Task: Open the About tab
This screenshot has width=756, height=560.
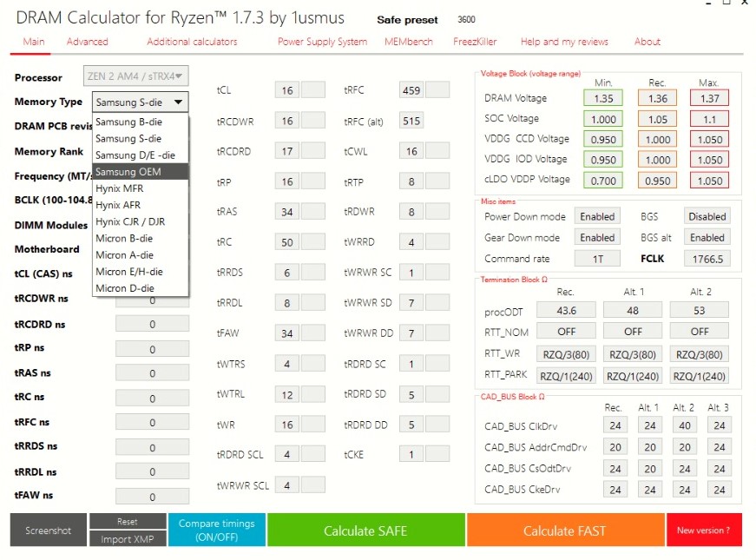Action: [647, 42]
